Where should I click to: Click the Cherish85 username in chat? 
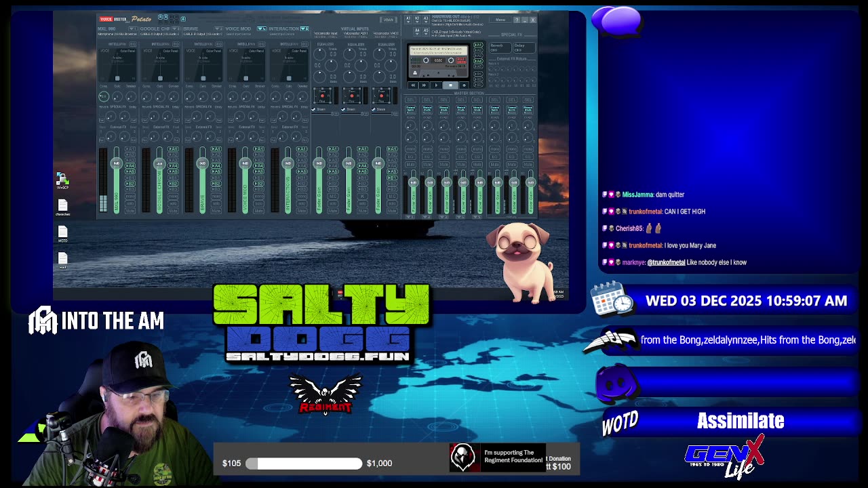(629, 228)
